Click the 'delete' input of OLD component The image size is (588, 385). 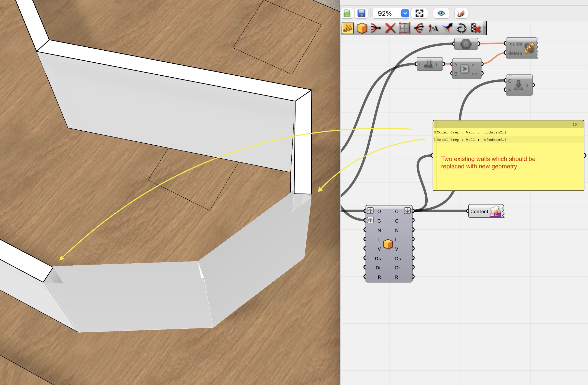pyautogui.click(x=515, y=53)
